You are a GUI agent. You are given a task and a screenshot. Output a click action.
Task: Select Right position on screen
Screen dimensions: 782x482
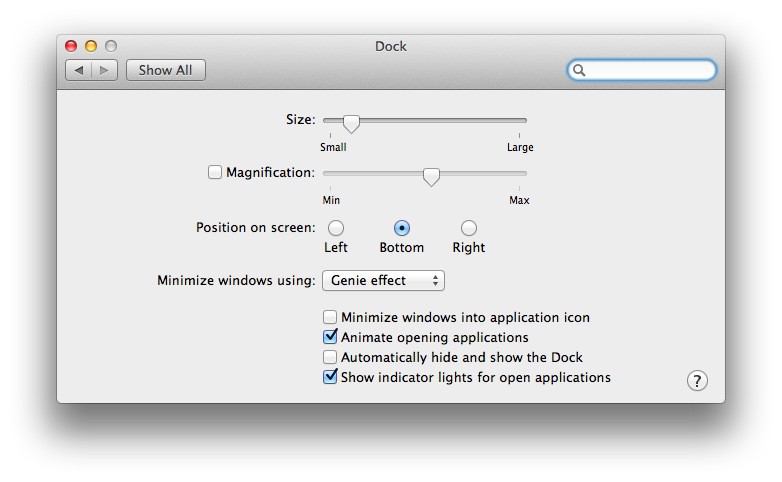(x=468, y=228)
